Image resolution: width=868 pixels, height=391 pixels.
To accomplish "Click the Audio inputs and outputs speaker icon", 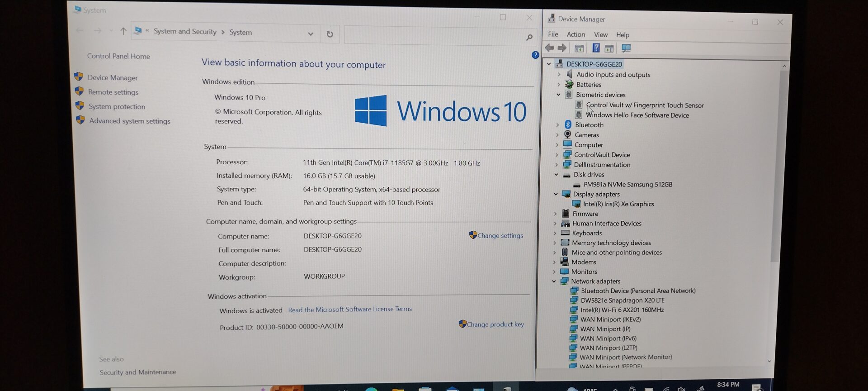I will click(570, 74).
